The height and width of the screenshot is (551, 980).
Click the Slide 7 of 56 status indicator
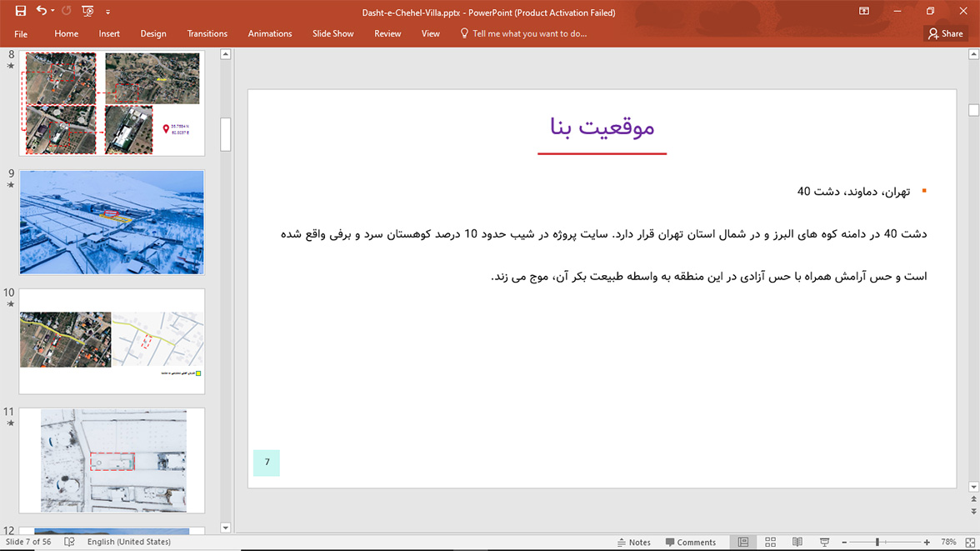(28, 542)
